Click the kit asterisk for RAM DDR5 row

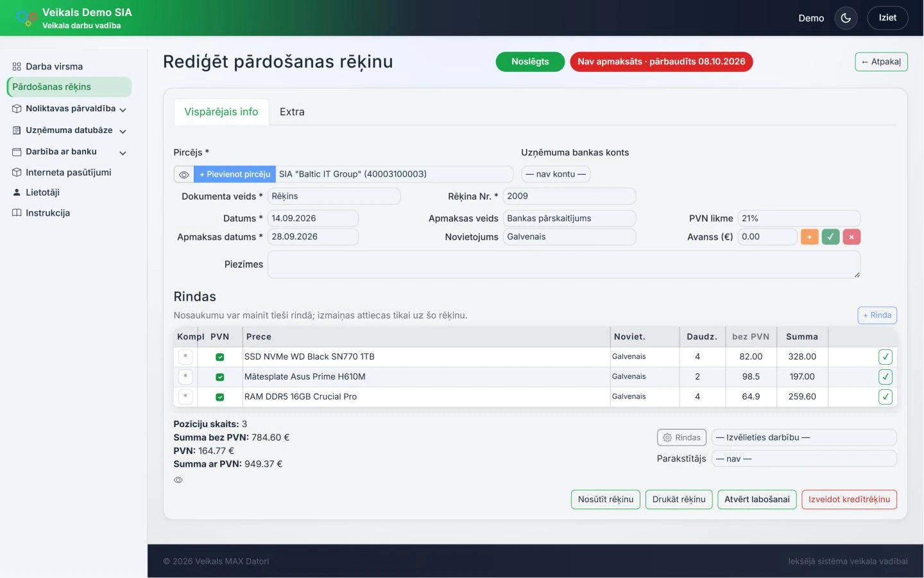tap(185, 396)
